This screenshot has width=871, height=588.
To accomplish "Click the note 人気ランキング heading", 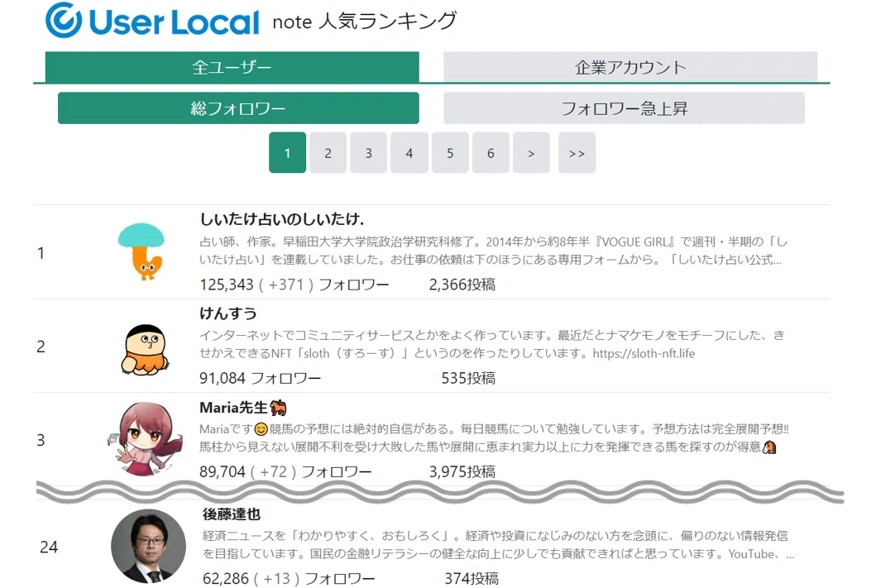I will coord(365,22).
